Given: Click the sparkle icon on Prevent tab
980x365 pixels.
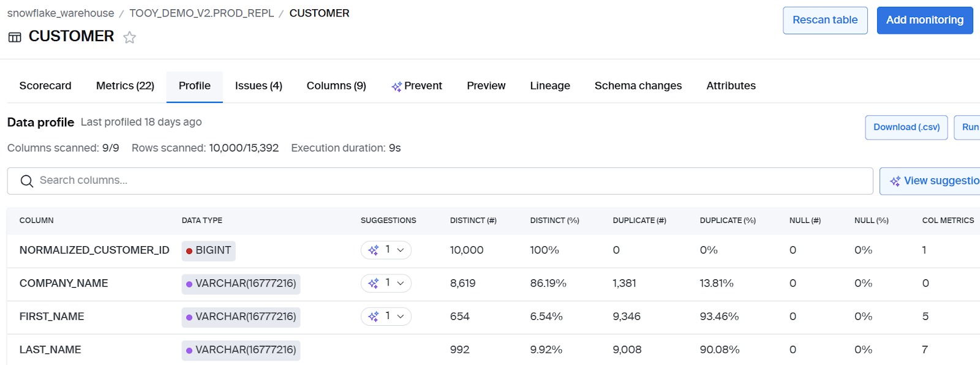Looking at the screenshot, I should (x=396, y=86).
